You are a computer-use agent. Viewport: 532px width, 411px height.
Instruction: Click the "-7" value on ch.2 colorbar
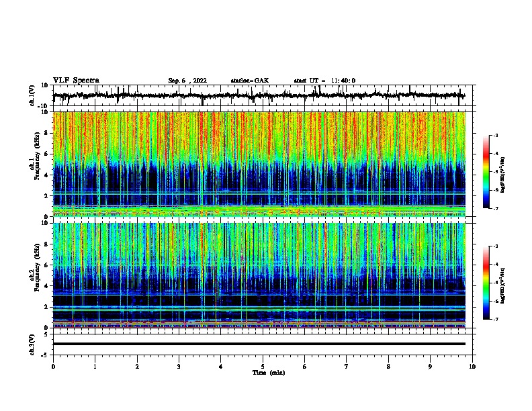(x=495, y=320)
